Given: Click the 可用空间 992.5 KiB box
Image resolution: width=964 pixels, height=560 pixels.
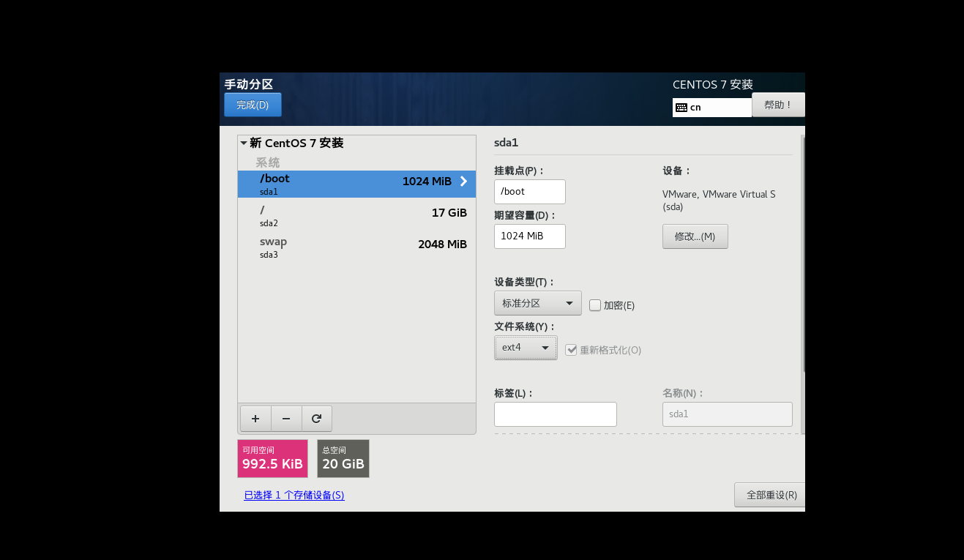Looking at the screenshot, I should click(x=272, y=459).
